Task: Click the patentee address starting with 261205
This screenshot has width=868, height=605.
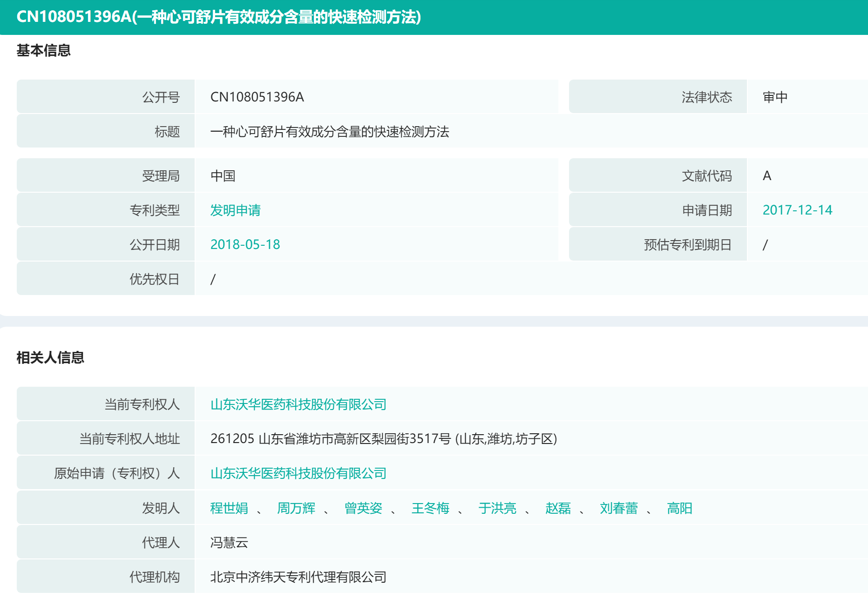Action: point(383,439)
